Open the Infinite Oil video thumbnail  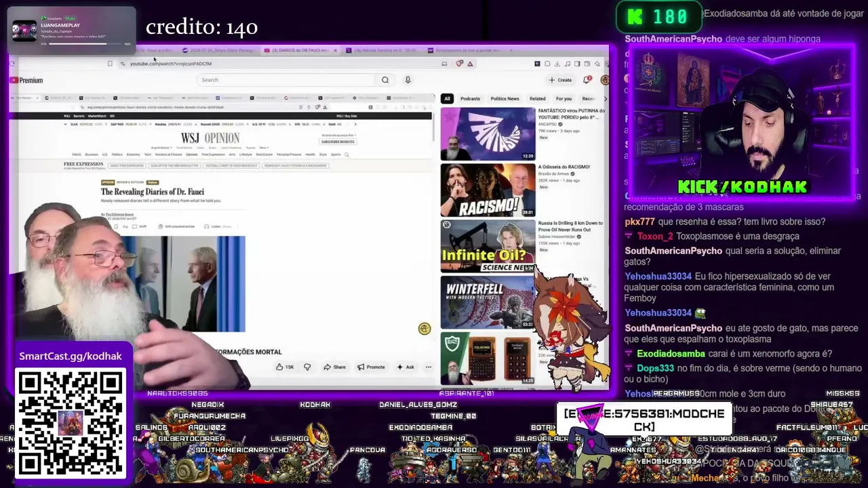coord(488,247)
